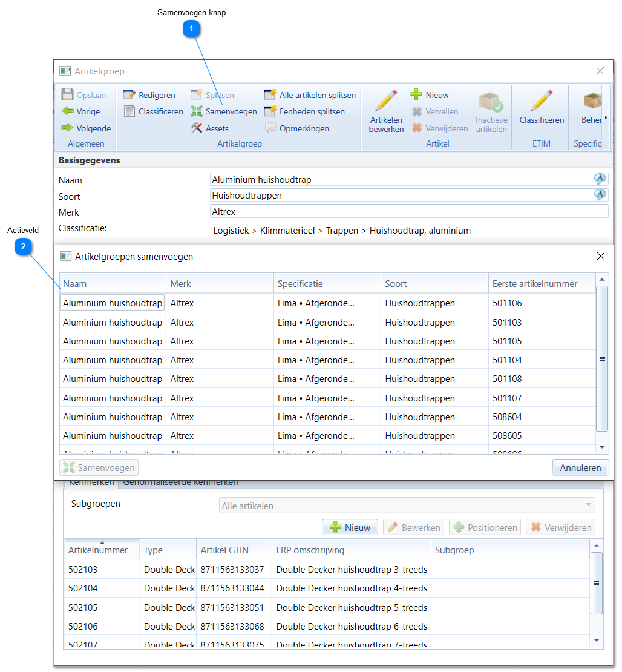The height and width of the screenshot is (672, 622).
Task: Switch to Genormaliseerde kenmerken tab
Action: pos(181,483)
